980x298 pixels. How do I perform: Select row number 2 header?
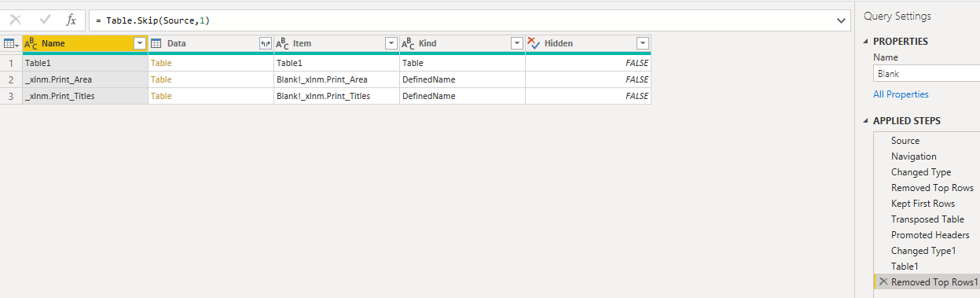[11, 79]
